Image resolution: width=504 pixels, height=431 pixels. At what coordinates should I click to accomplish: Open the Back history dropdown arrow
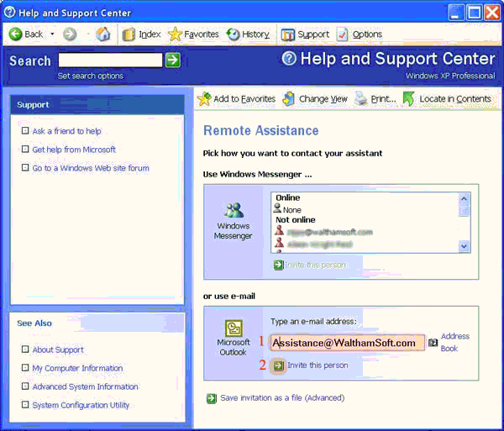pos(52,34)
